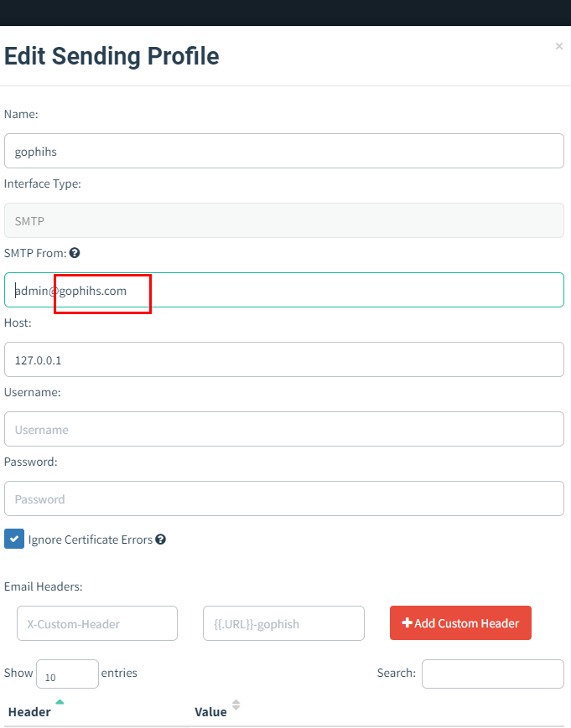Viewport: 571px width, 728px height.
Task: Click the X-Custom-Header name input
Action: click(x=97, y=623)
